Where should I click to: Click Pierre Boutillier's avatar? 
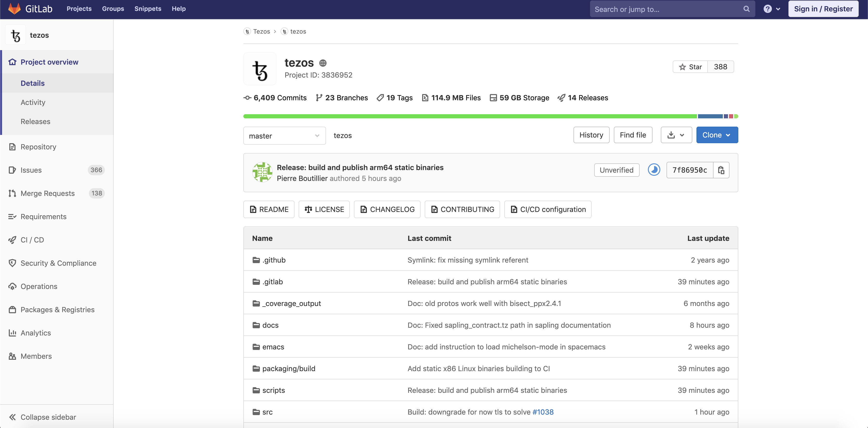(x=262, y=172)
